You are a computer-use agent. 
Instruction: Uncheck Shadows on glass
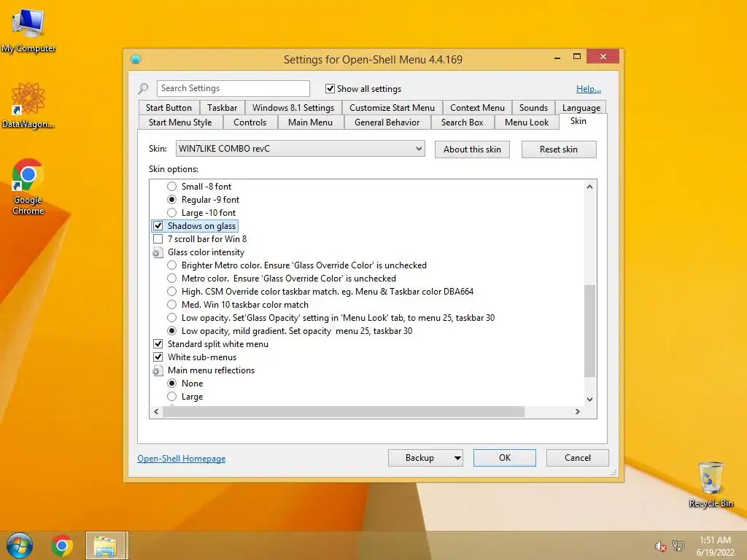158,226
